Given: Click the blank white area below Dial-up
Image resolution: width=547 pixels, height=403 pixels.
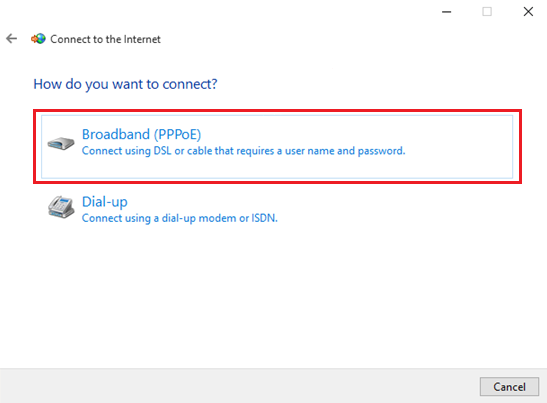Looking at the screenshot, I should [x=274, y=297].
